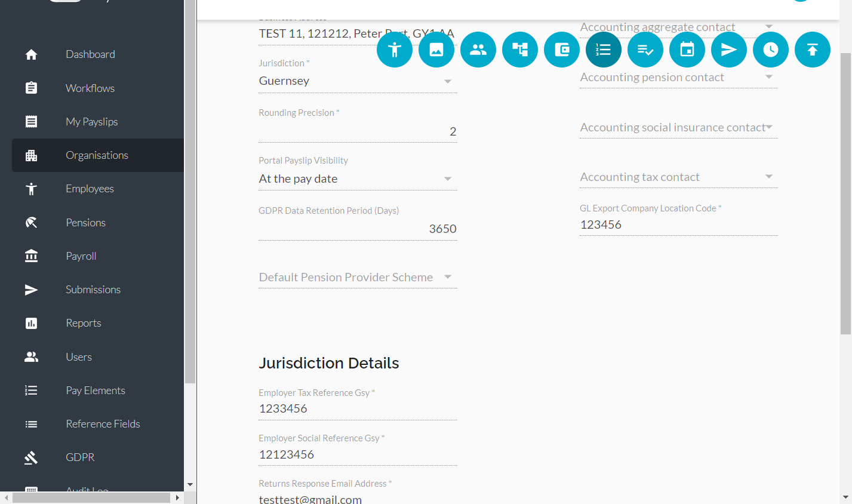Screen dimensions: 852x504
Task: Open the Portal Payslip Visibility dropdown
Action: tap(358, 179)
